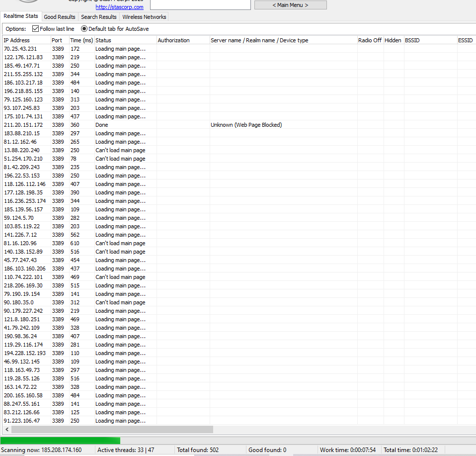
Task: Click the BSSID column header
Action: point(430,40)
